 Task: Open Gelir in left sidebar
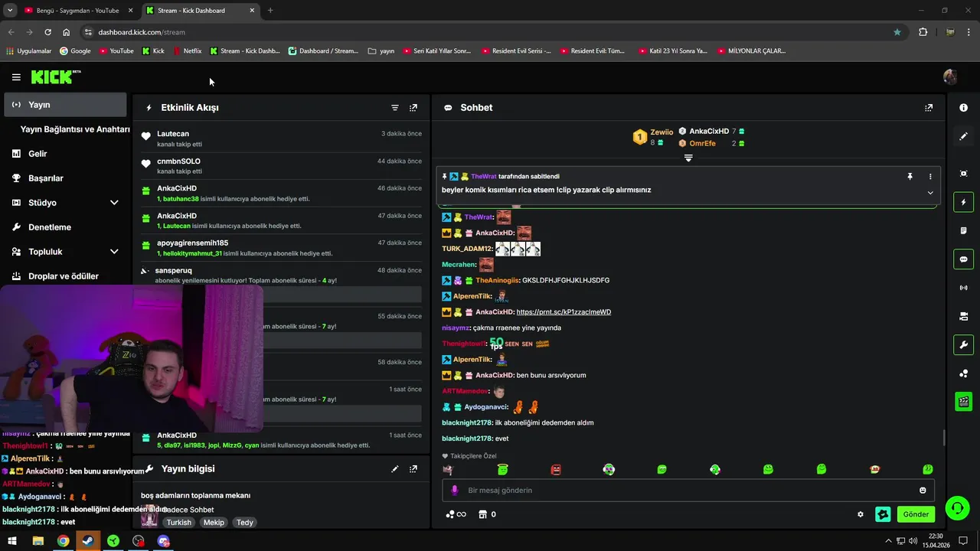click(38, 154)
